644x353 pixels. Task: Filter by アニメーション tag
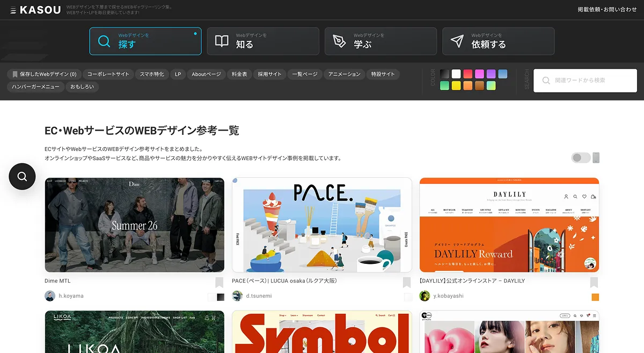[345, 74]
